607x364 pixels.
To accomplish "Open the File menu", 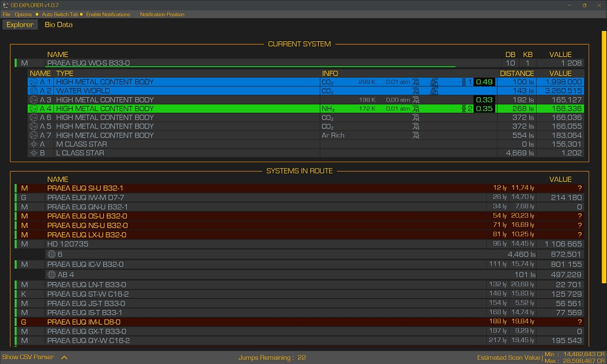I will pyautogui.click(x=7, y=15).
